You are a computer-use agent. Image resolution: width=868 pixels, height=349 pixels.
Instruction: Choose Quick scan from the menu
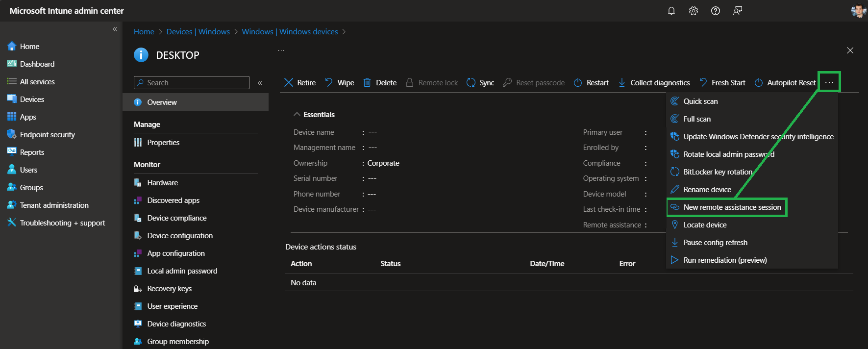pos(700,101)
